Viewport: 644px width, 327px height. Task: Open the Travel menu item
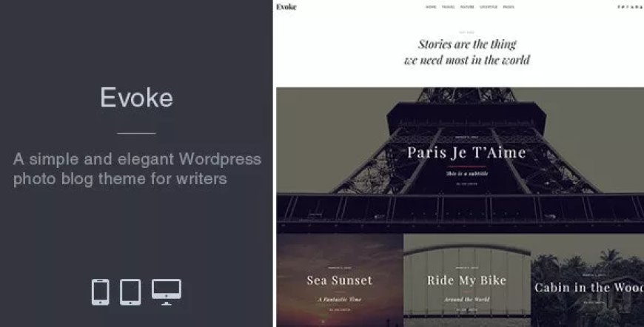tap(448, 7)
